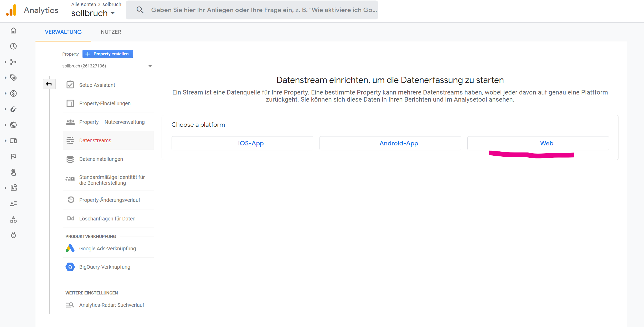Image resolution: width=644 pixels, height=327 pixels.
Task: Open the Monetization dollar icon in sidebar
Action: [13, 93]
